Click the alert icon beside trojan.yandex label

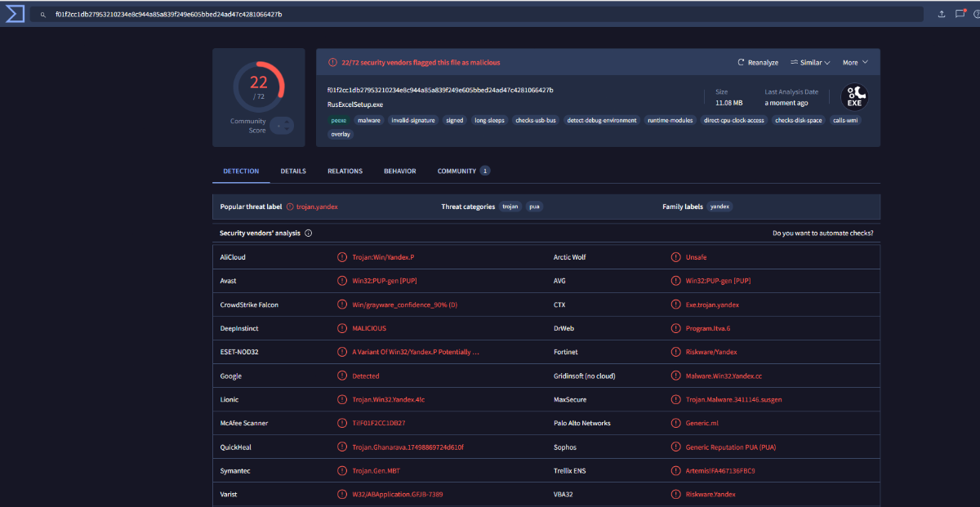290,207
